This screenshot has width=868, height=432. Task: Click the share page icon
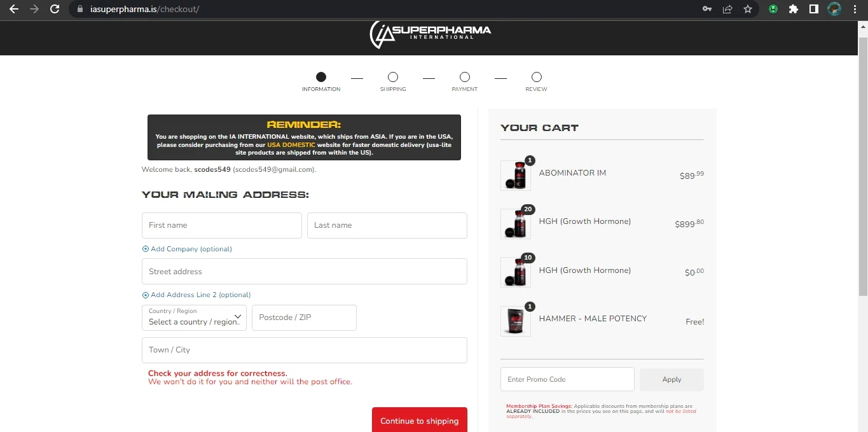click(x=727, y=9)
